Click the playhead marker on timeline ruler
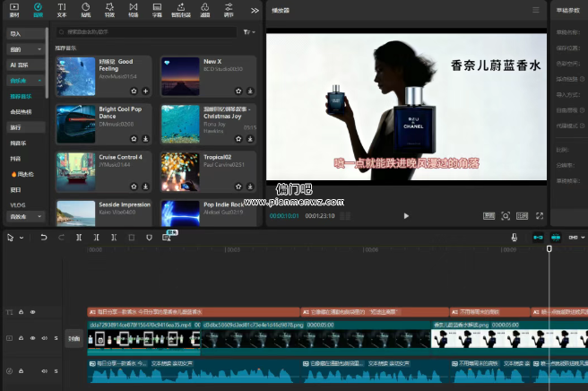 [x=549, y=249]
